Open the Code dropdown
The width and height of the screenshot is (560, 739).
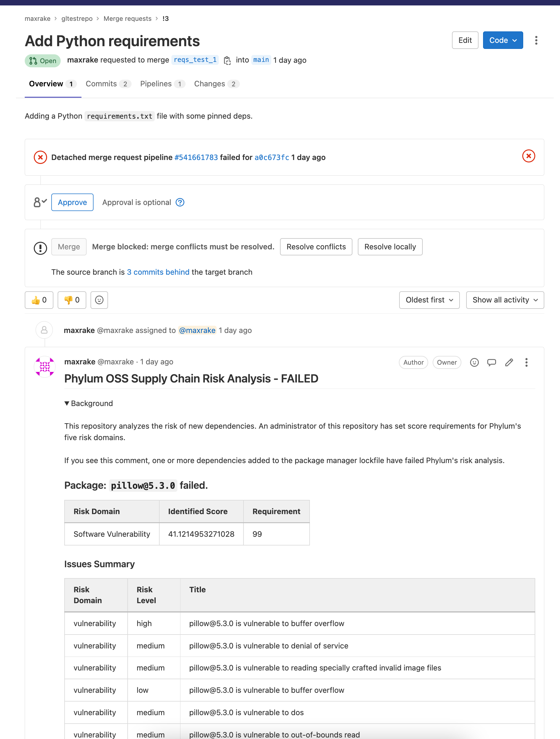(503, 40)
